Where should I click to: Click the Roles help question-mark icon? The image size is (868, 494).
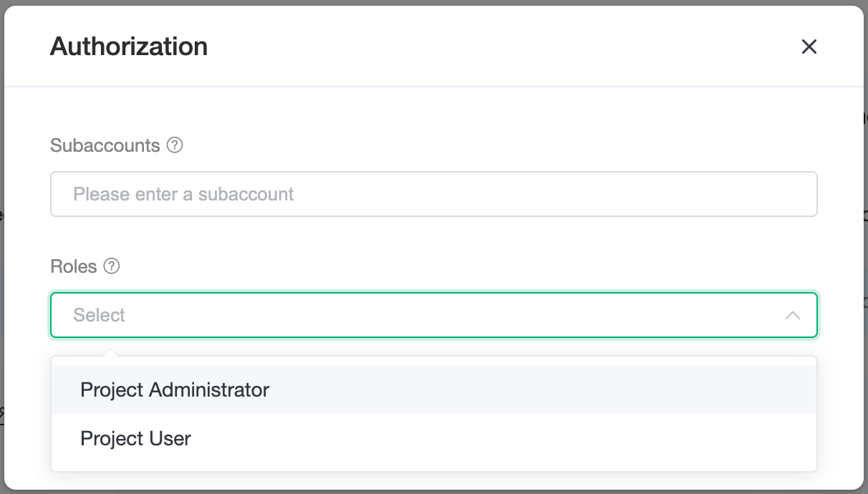pos(111,266)
